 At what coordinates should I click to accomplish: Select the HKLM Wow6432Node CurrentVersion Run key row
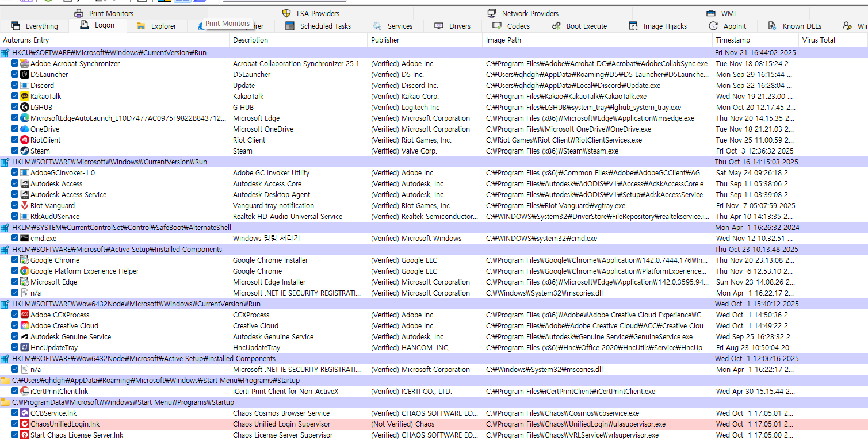pyautogui.click(x=434, y=304)
